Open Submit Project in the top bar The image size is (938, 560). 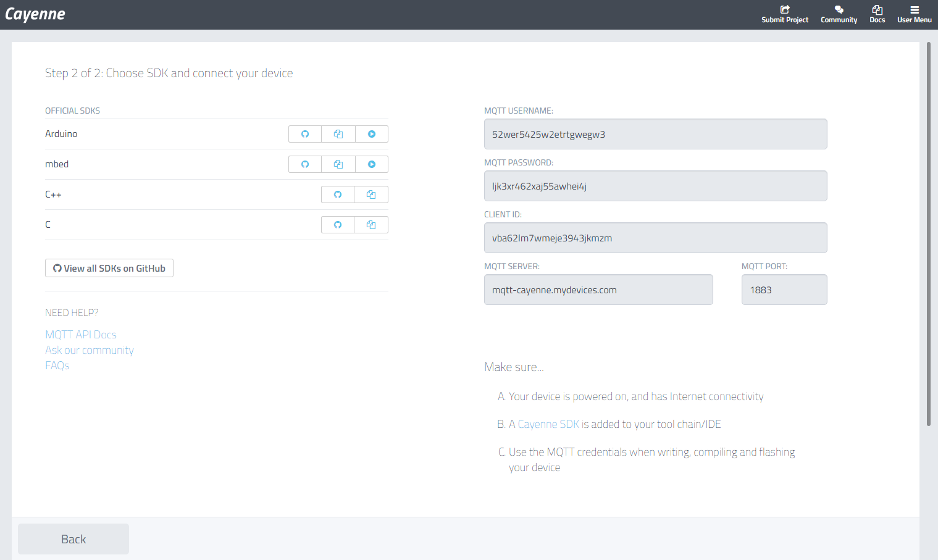(x=785, y=14)
